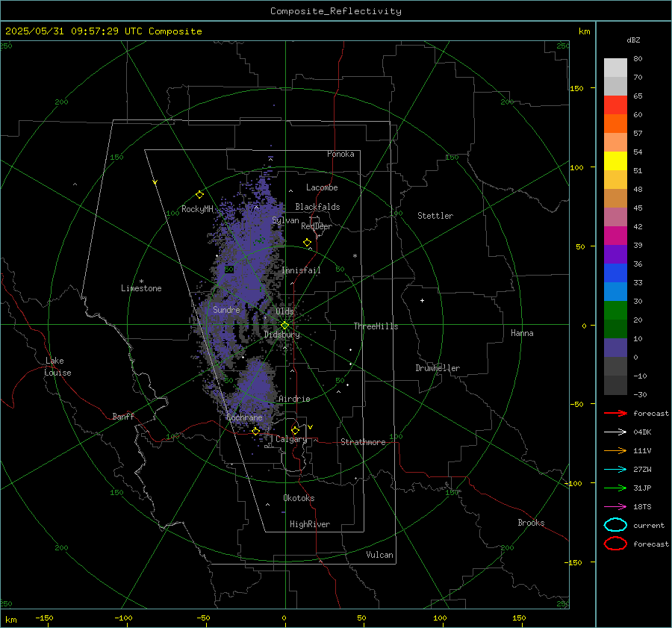672x628 pixels.
Task: Click the Cochrane town label
Action: point(244,417)
